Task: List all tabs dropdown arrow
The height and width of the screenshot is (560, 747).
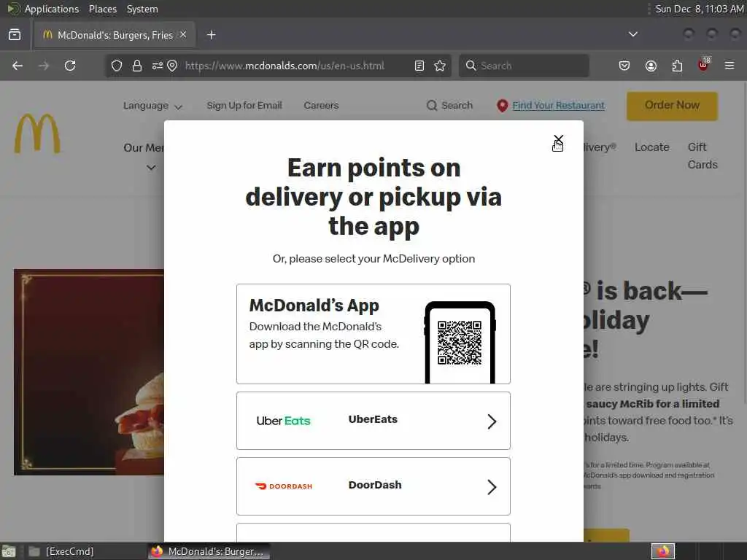Action: pos(633,34)
